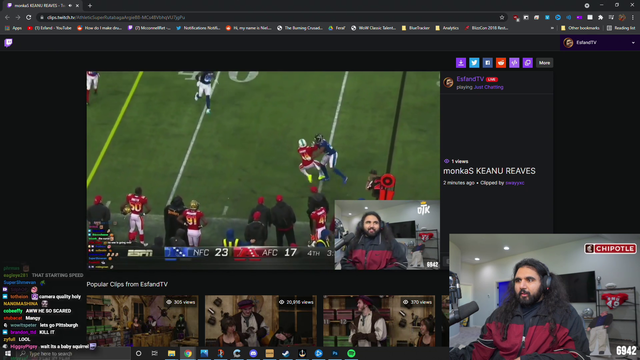
Task: Open the More share options button
Action: (544, 62)
